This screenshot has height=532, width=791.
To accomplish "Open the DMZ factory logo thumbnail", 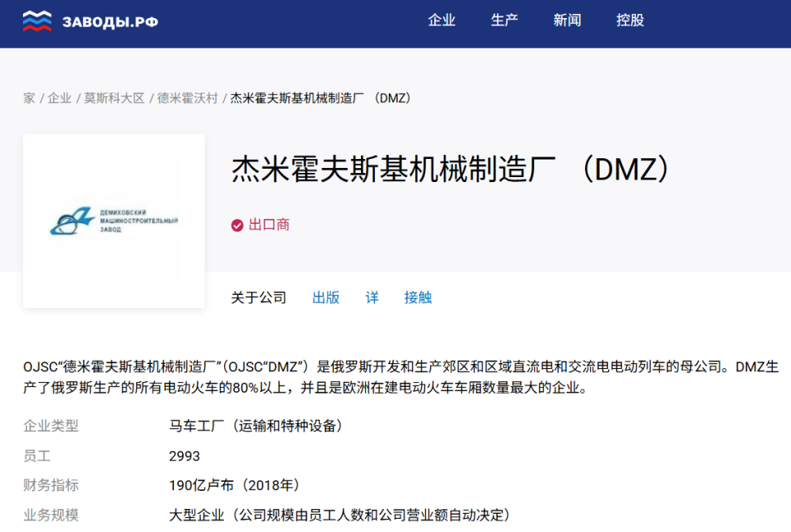I will (x=114, y=221).
